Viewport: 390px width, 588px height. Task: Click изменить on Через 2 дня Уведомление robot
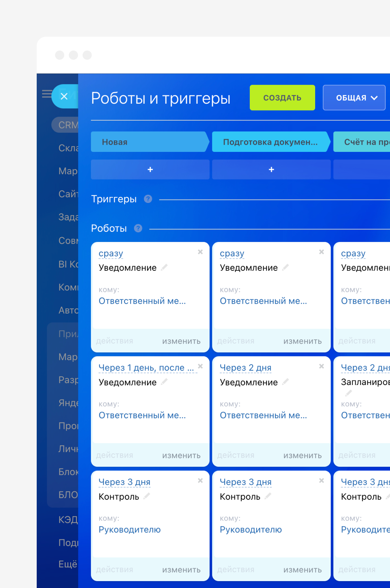tap(303, 455)
